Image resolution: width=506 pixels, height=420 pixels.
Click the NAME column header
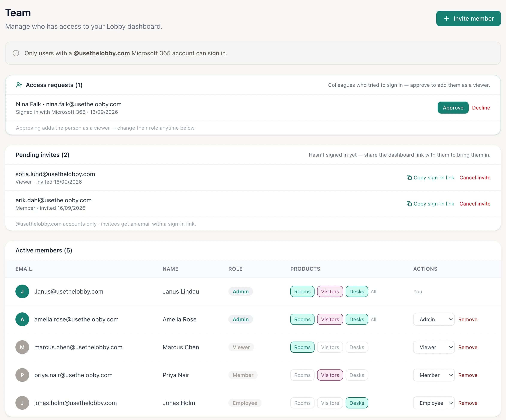170,269
